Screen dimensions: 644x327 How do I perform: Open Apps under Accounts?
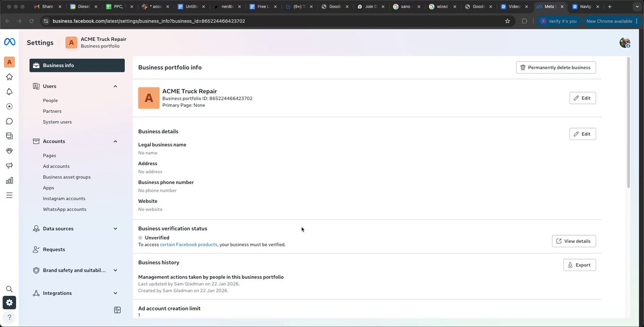[48, 188]
